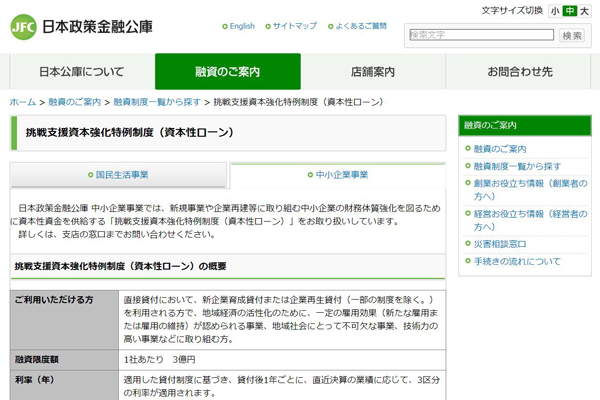600x400 pixels.
Task: Switch to 国民生活事業 tab
Action: click(119, 175)
